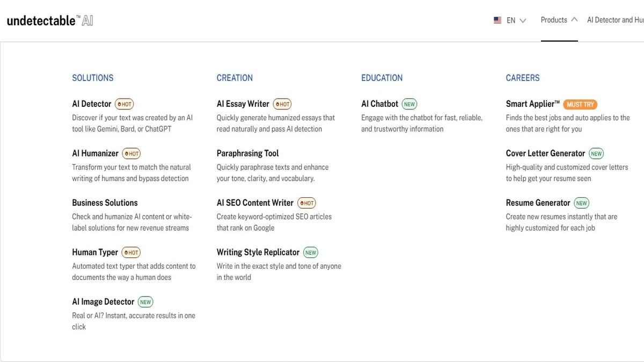
Task: Click 'Write in the exact style' description
Action: (x=279, y=271)
